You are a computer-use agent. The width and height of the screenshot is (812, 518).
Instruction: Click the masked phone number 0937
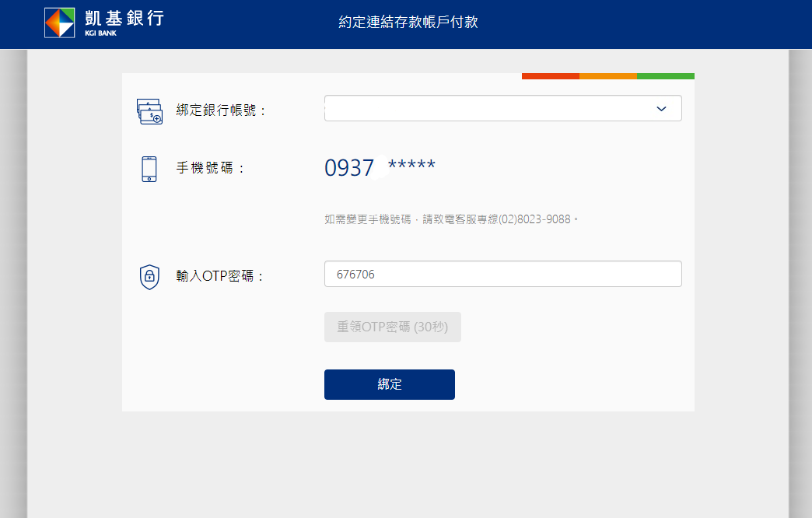[380, 167]
